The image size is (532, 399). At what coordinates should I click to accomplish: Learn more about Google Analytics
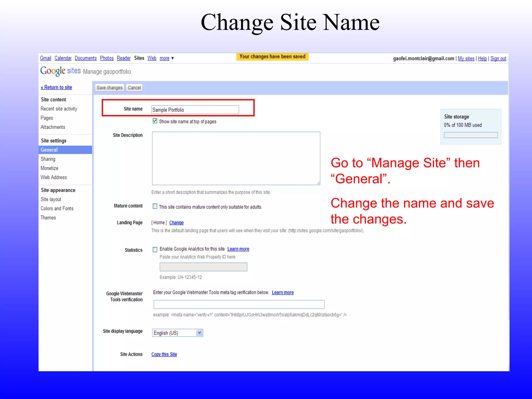(238, 249)
